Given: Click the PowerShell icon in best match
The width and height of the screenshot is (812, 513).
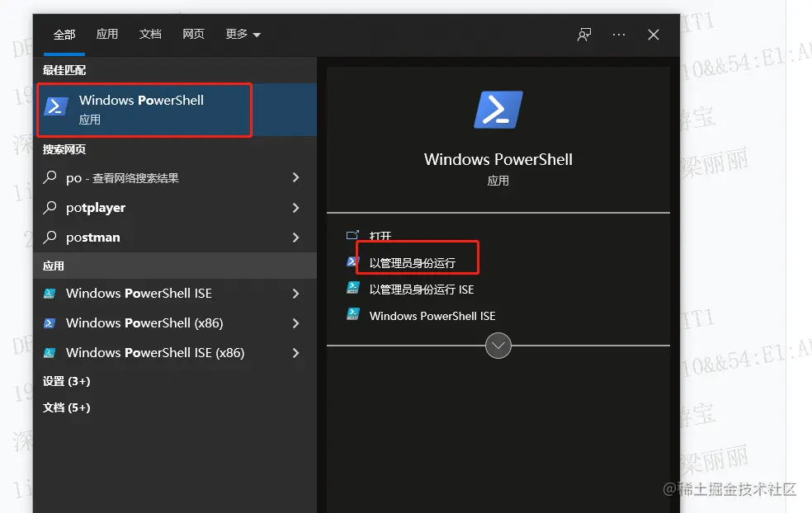Looking at the screenshot, I should 56,106.
